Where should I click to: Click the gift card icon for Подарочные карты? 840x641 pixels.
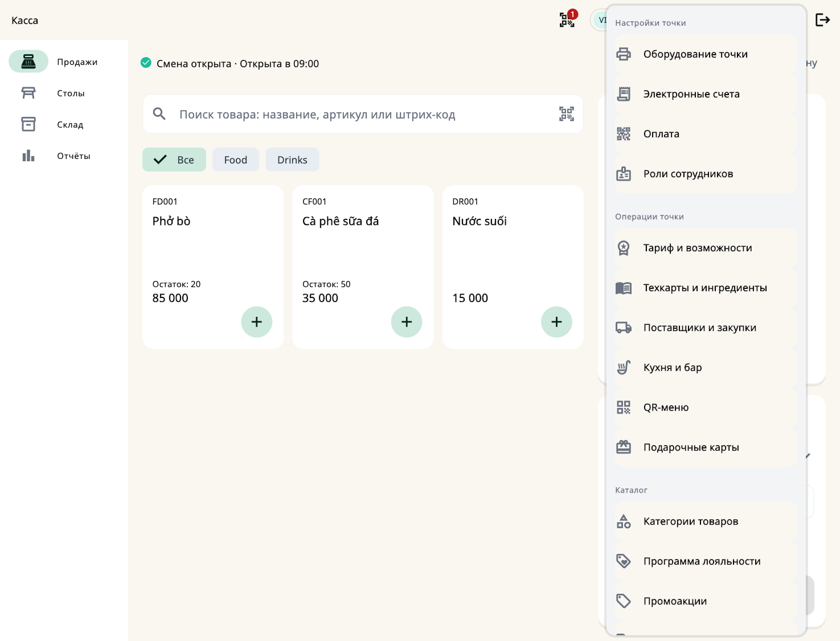[624, 447]
